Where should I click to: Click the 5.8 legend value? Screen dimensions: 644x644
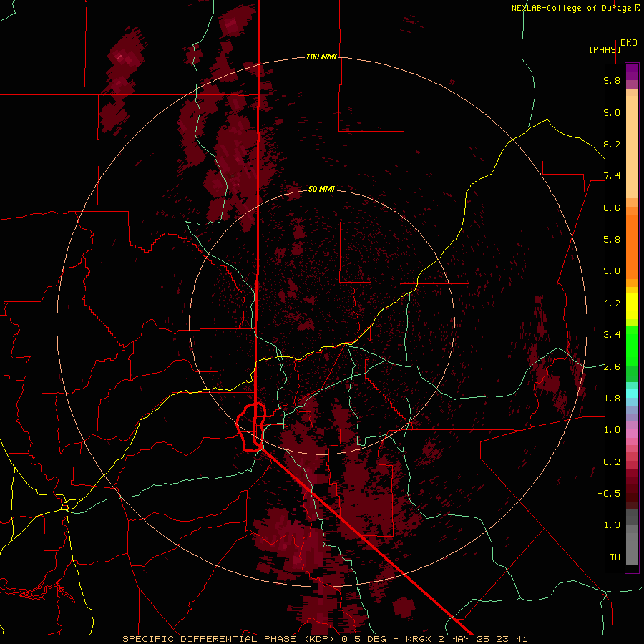click(612, 240)
